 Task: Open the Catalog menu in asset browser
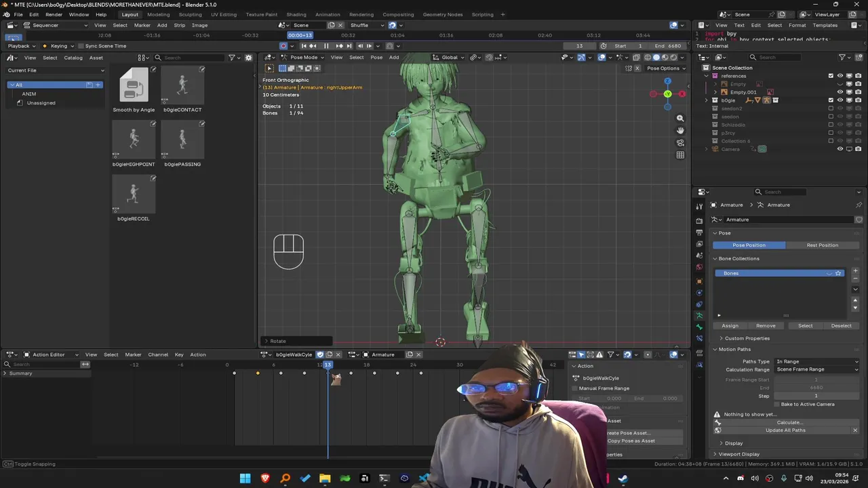73,58
